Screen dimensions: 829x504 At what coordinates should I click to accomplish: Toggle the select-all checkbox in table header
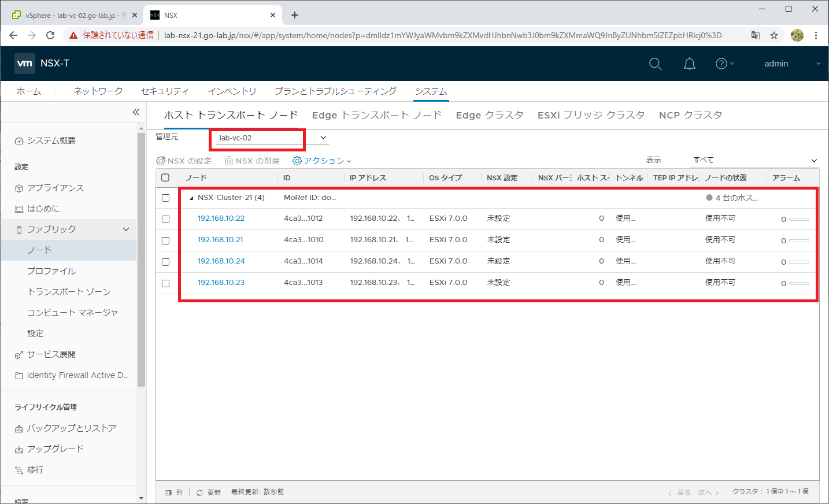pos(165,177)
